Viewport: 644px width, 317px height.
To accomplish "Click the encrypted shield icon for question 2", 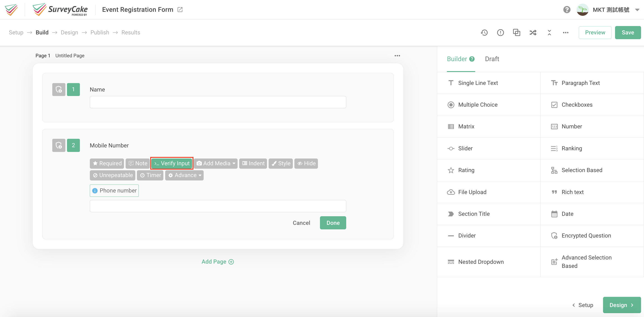I will [x=59, y=145].
